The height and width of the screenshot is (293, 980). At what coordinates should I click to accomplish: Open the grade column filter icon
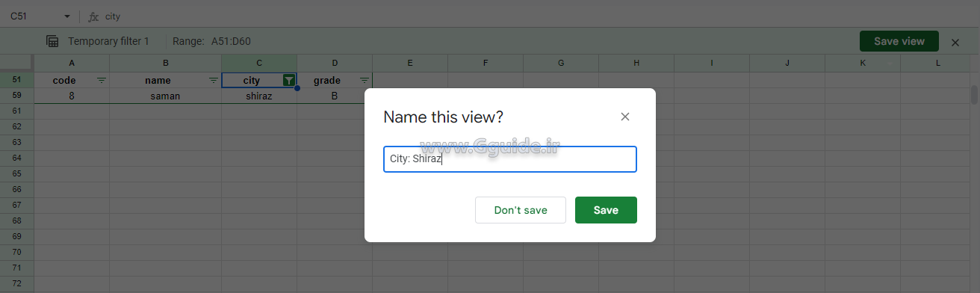[x=365, y=80]
